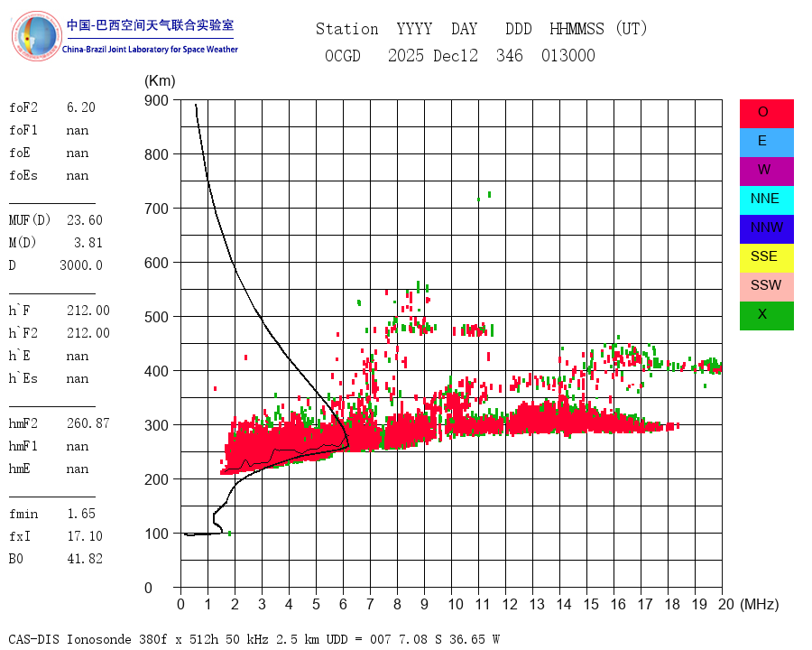The height and width of the screenshot is (650, 812).
Task: Click the M(D) value 3.81
Action: pyautogui.click(x=88, y=243)
